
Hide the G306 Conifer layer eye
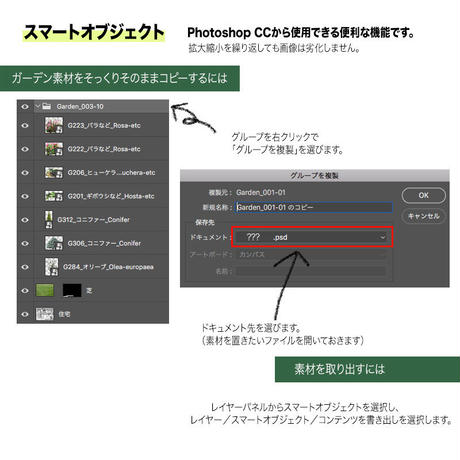tap(25, 244)
